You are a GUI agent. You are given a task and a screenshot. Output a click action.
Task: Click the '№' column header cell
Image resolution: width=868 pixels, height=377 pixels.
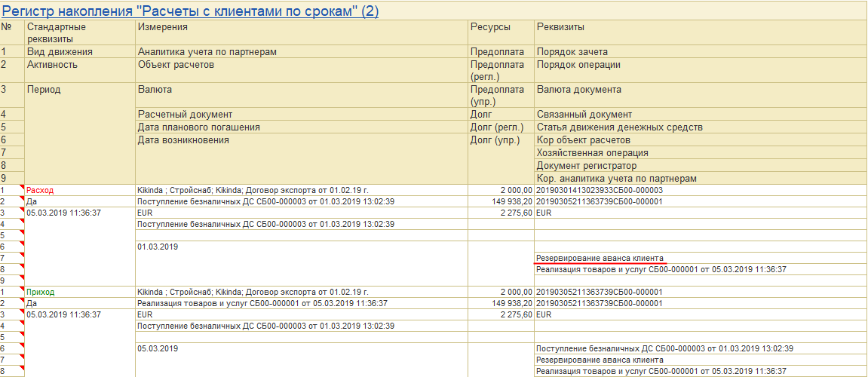(x=13, y=32)
